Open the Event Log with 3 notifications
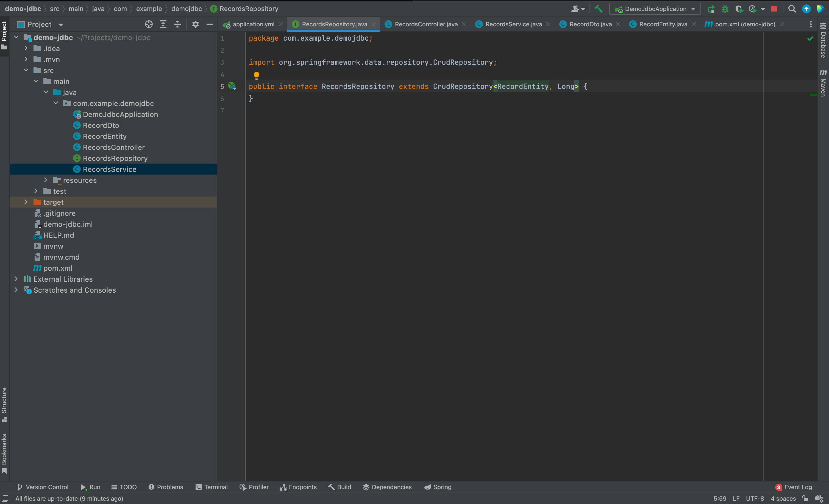 coord(794,487)
